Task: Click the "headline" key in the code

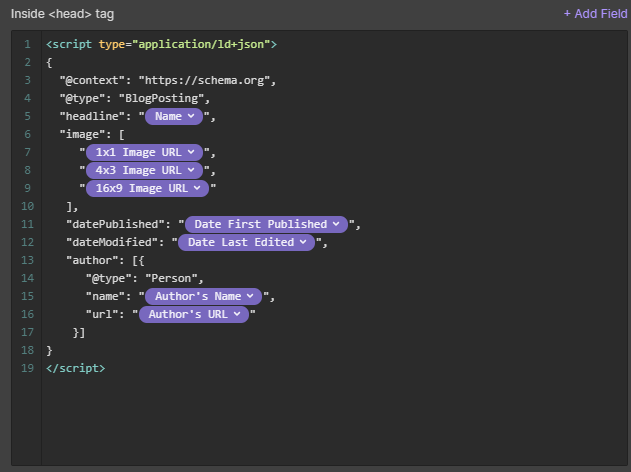Action: [x=92, y=116]
